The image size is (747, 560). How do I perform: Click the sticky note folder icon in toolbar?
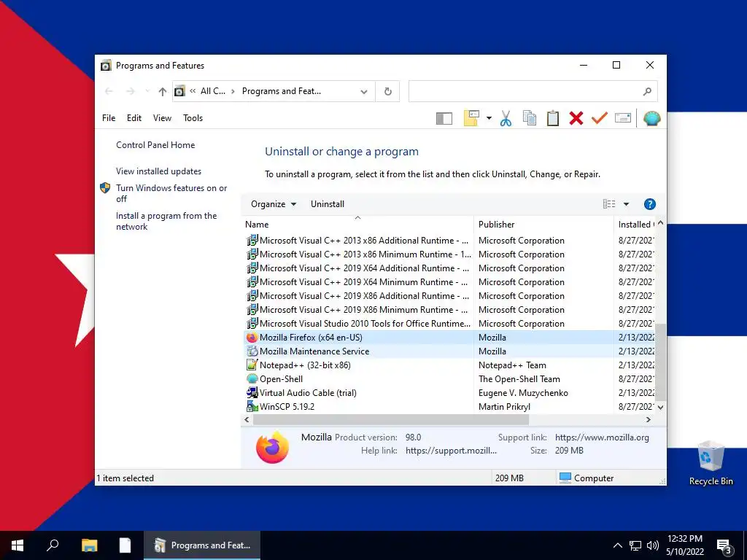tap(471, 117)
